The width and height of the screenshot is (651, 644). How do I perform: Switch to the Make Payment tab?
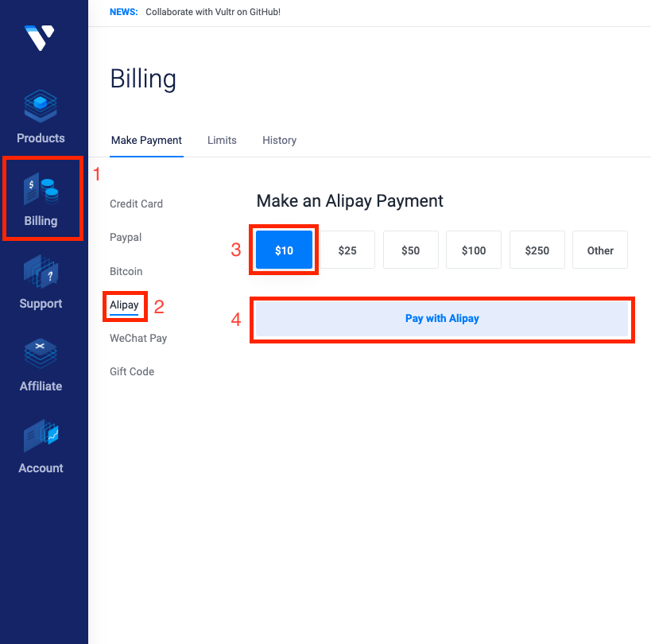pyautogui.click(x=146, y=141)
